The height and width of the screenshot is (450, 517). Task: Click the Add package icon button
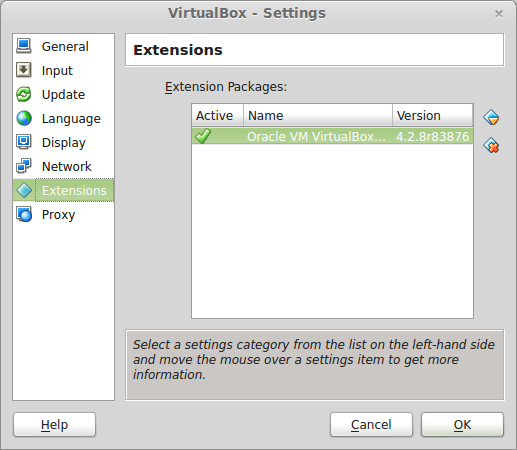[x=491, y=117]
